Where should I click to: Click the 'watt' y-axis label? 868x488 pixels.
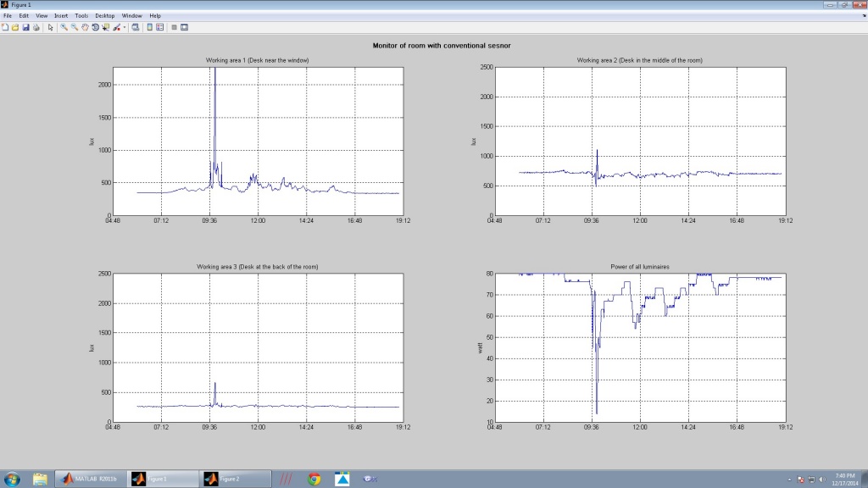(x=480, y=347)
